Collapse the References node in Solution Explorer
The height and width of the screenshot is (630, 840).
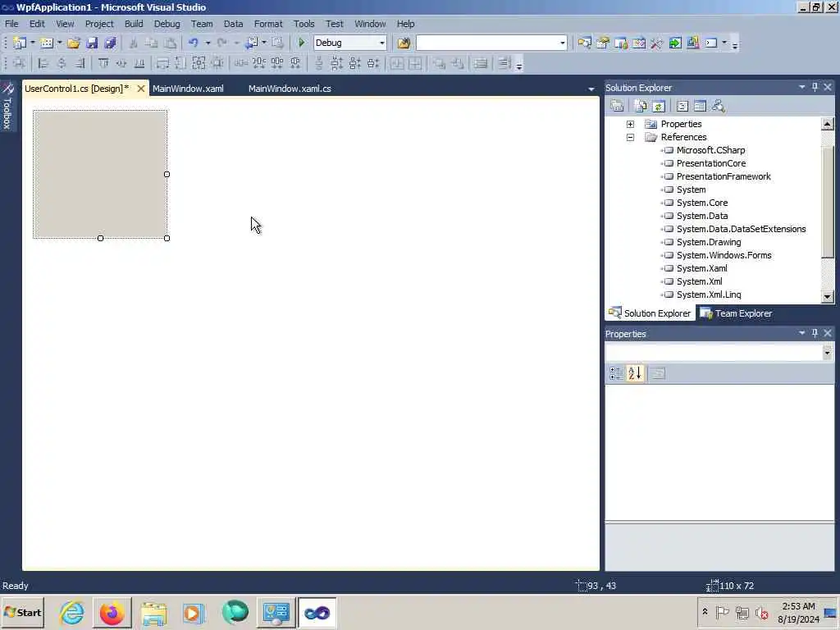tap(631, 137)
